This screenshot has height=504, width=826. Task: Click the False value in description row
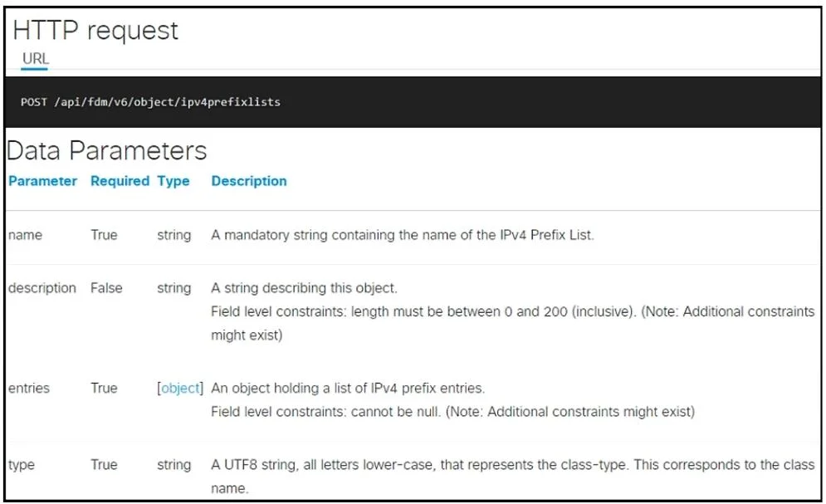[x=106, y=288]
